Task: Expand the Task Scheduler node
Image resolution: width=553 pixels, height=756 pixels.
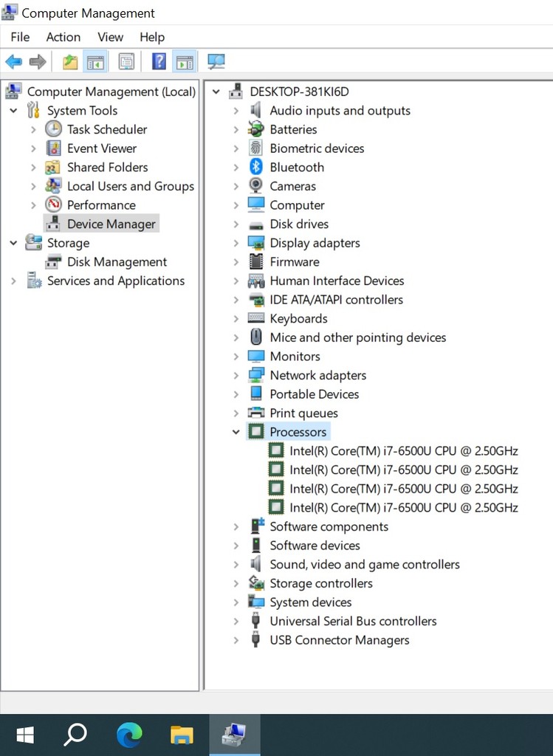Action: 33,130
